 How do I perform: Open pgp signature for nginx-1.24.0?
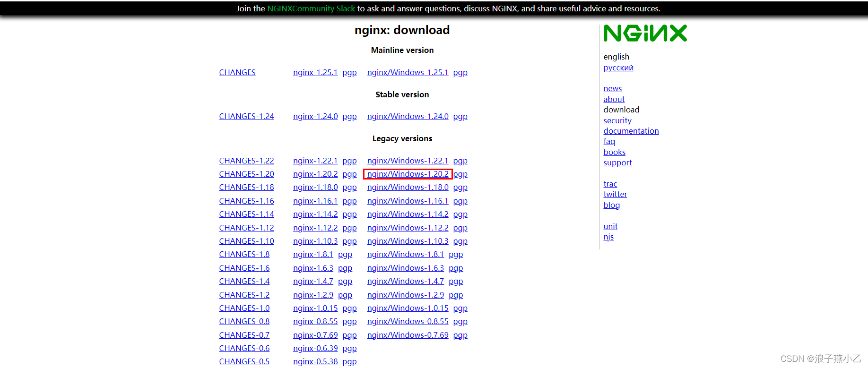349,116
